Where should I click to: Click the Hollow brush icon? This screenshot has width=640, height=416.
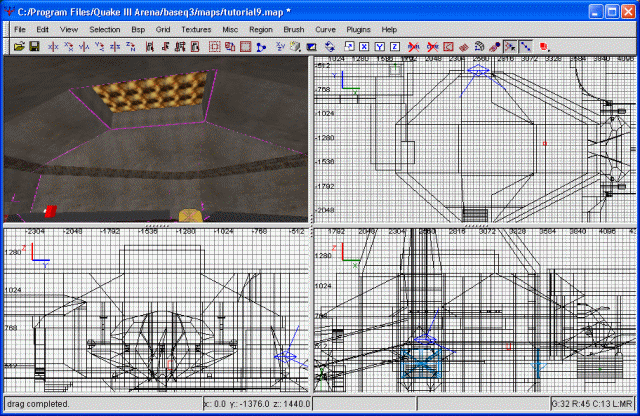(245, 47)
